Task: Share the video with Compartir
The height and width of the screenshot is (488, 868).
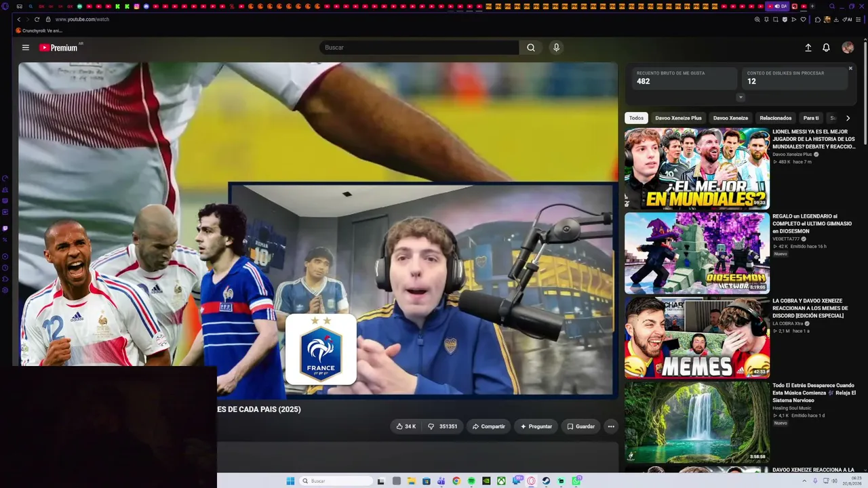Action: (489, 426)
